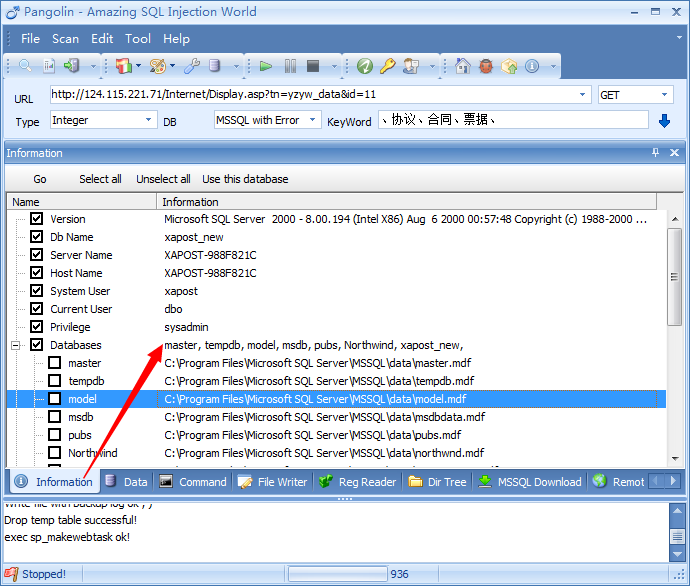Stop the scan with square icon

coord(313,66)
